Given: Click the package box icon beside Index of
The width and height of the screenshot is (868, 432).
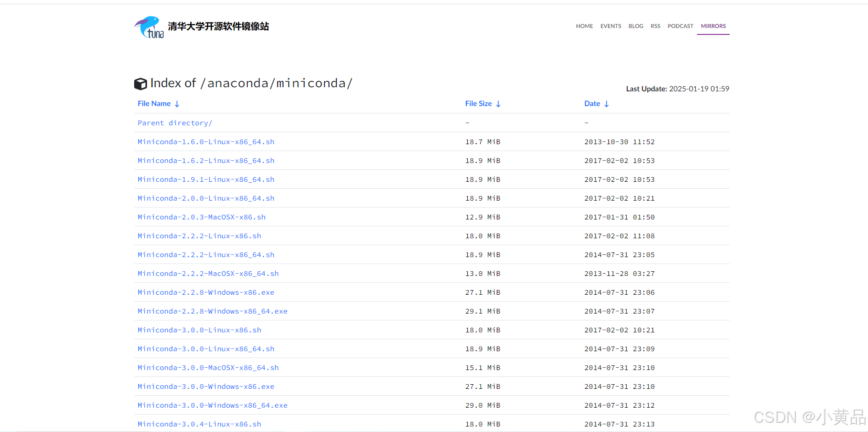Looking at the screenshot, I should [141, 84].
